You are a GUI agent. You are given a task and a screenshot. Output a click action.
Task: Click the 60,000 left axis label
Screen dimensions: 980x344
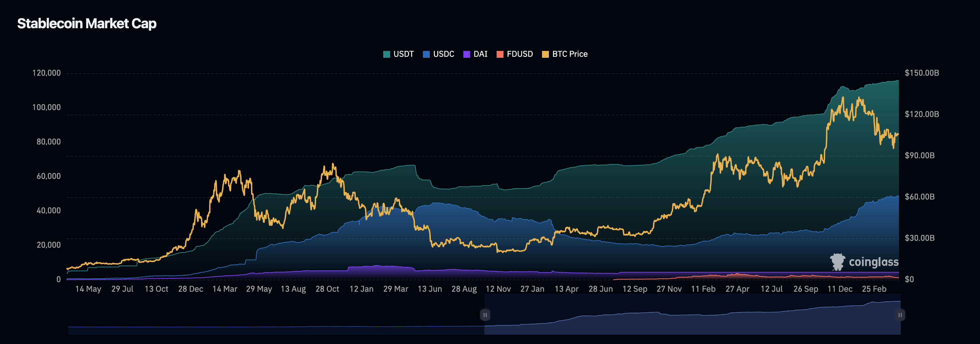coord(48,176)
